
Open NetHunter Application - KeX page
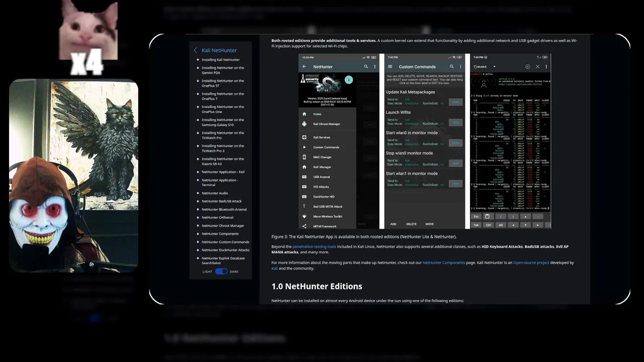point(223,172)
